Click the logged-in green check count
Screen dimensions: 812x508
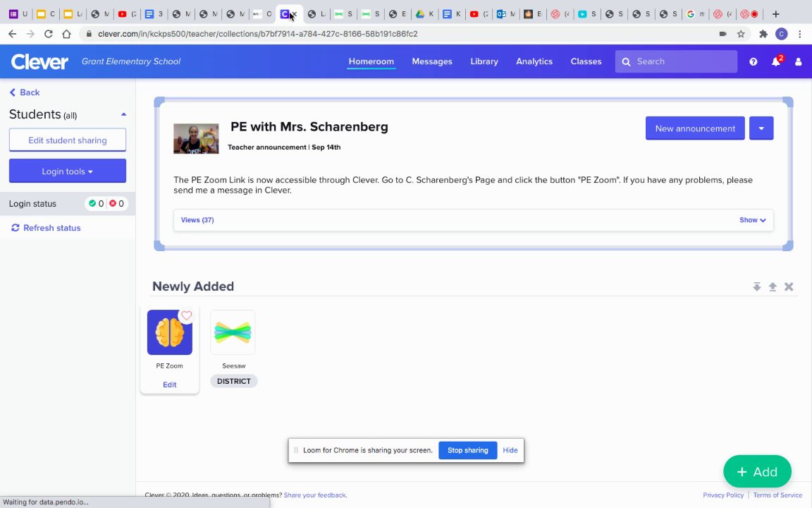pyautogui.click(x=97, y=204)
